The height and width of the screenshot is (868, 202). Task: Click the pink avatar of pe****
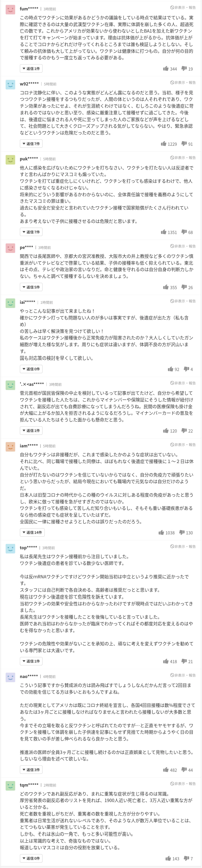click(x=10, y=248)
